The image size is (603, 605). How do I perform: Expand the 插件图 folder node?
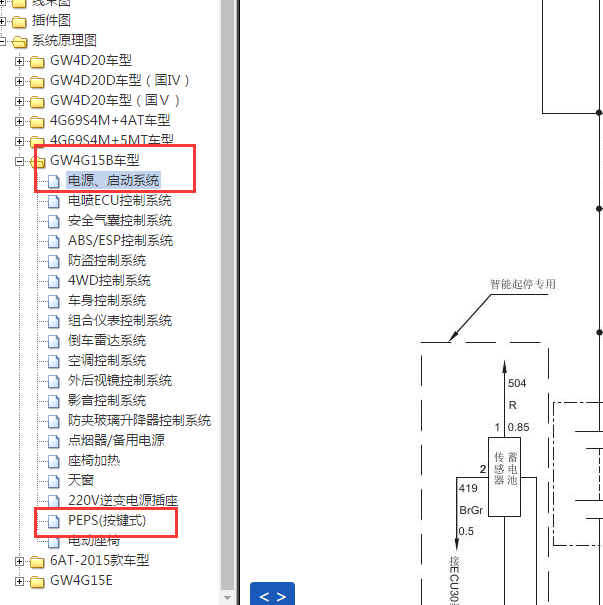coord(2,22)
